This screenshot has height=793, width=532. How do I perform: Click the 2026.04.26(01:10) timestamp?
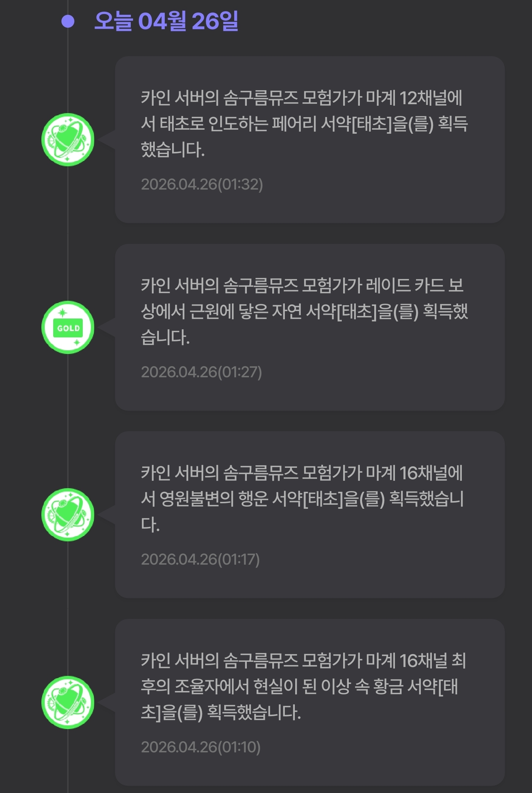(x=201, y=747)
